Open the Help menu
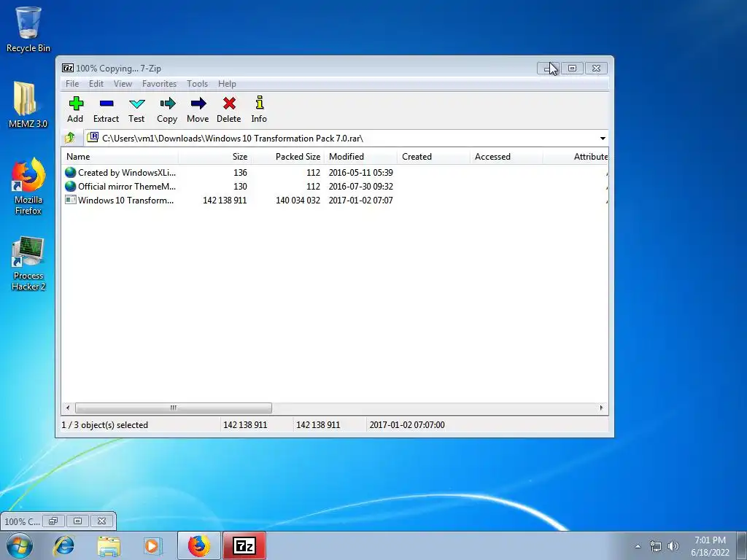This screenshot has height=560, width=747. (228, 84)
